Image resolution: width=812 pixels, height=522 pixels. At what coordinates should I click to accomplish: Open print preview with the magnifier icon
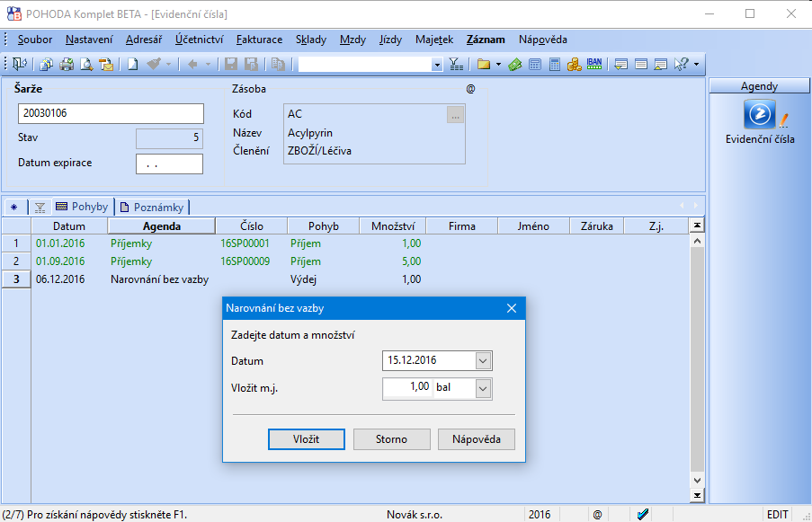(86, 64)
